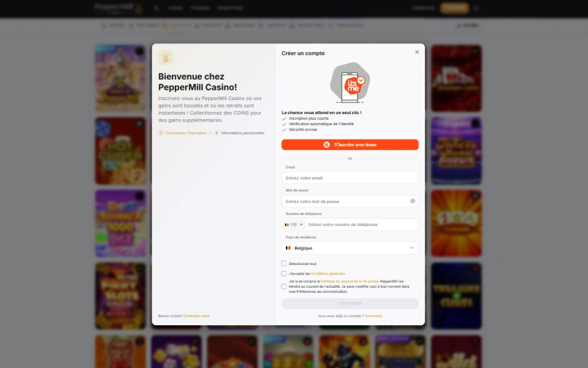Close the Créer un compte dialog
This screenshot has height=368, width=588.
[x=417, y=52]
